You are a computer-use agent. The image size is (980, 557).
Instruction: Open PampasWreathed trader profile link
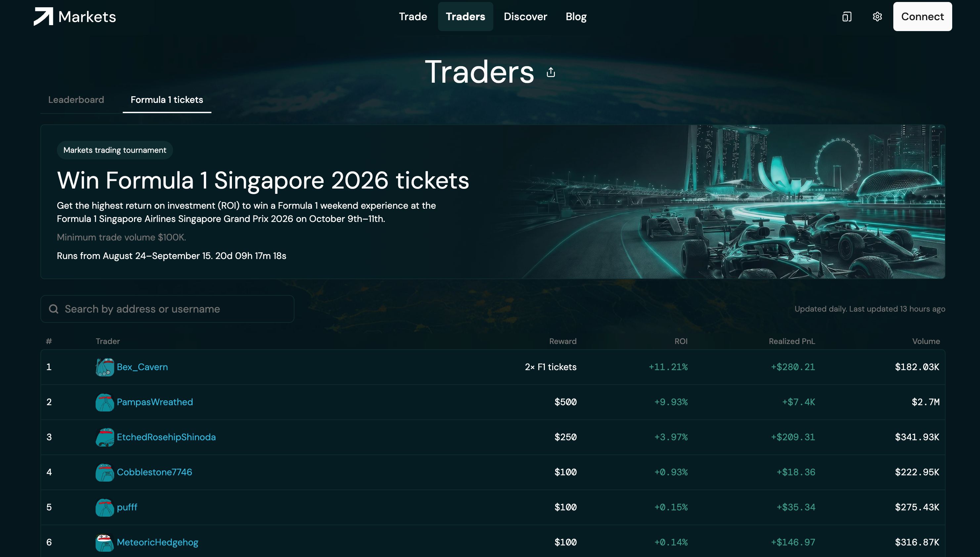pos(155,402)
